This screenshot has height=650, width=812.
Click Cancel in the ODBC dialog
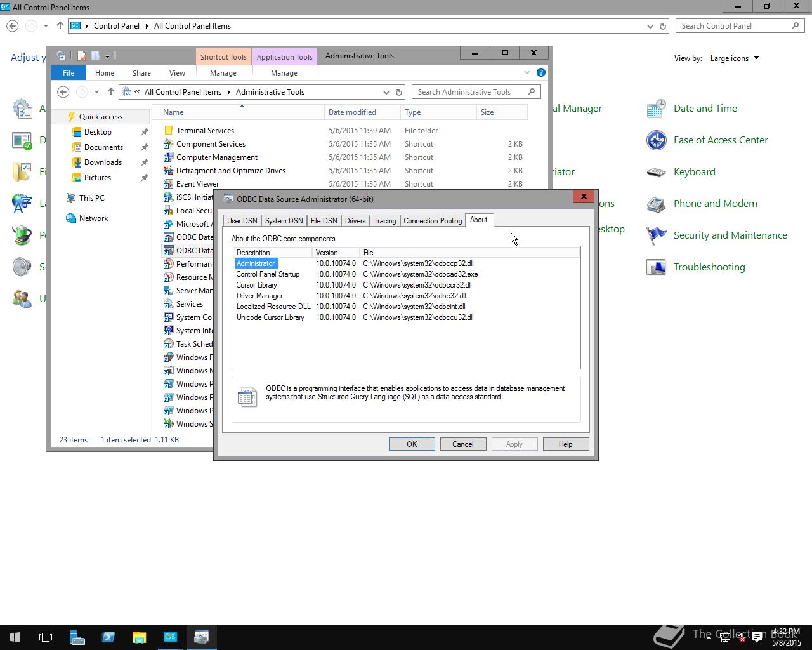pyautogui.click(x=463, y=444)
